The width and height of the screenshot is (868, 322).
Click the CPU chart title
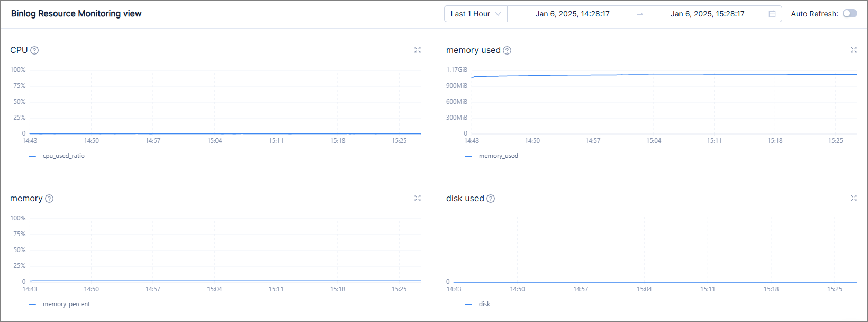(19, 50)
